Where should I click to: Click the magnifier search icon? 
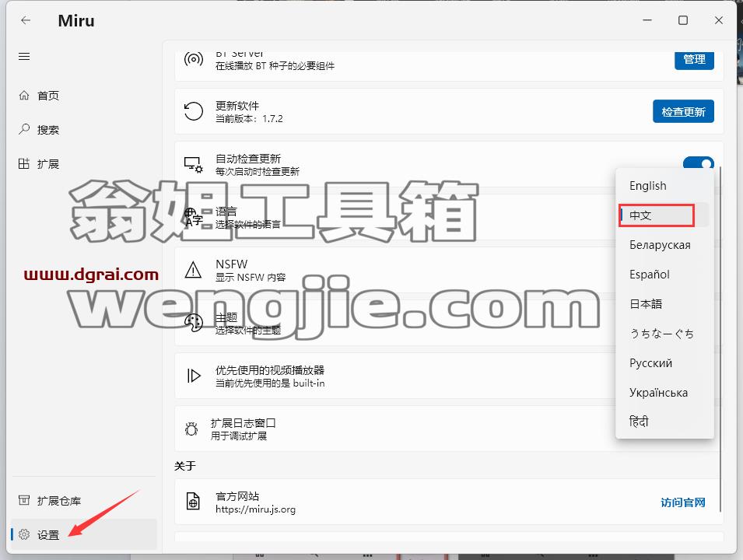[23, 129]
